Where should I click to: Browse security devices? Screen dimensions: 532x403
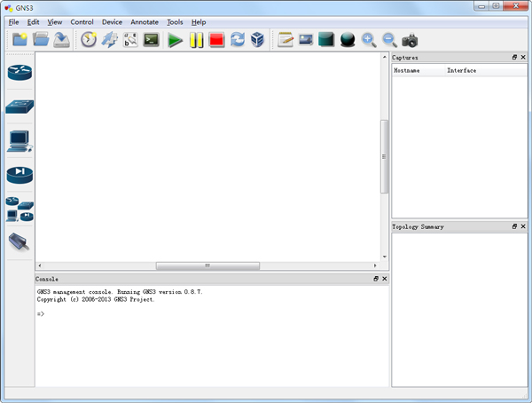pyautogui.click(x=20, y=175)
